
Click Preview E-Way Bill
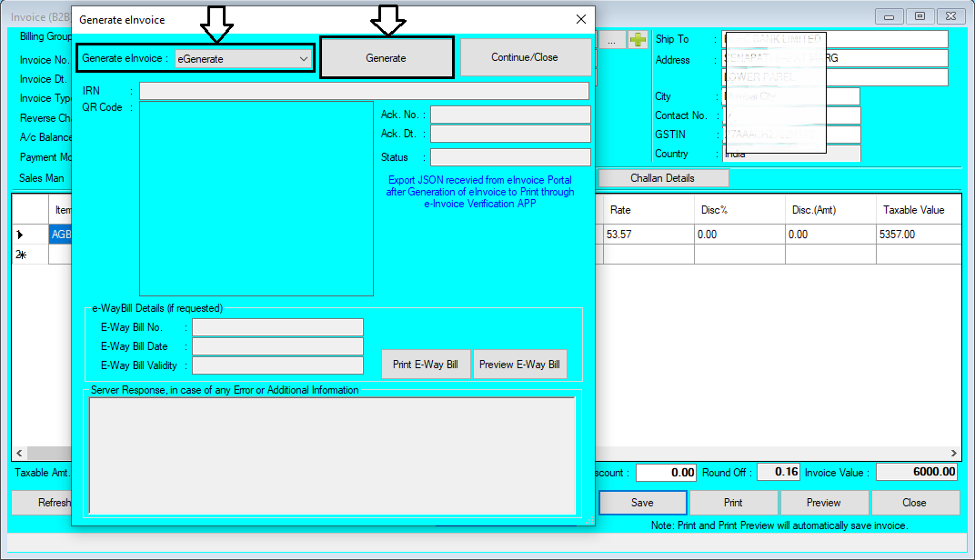(519, 364)
